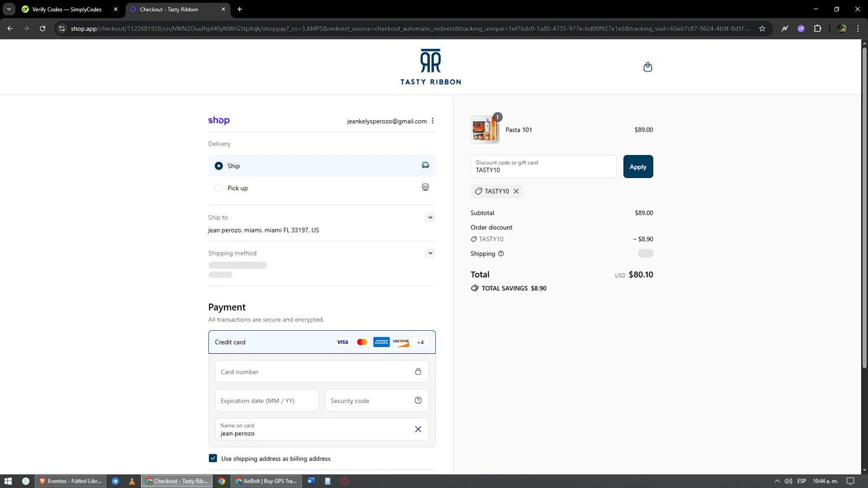
Task: Remove the TASTY10 discount tag
Action: click(516, 191)
